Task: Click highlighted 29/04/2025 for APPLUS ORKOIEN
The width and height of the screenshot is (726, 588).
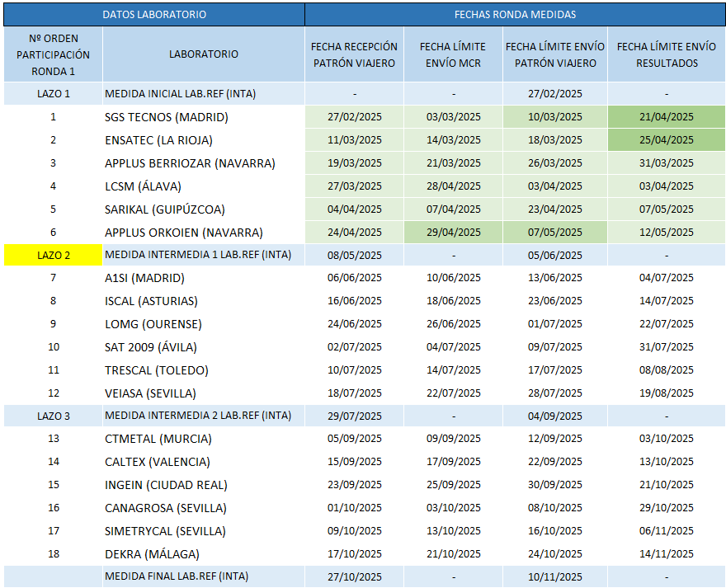Action: [x=453, y=233]
